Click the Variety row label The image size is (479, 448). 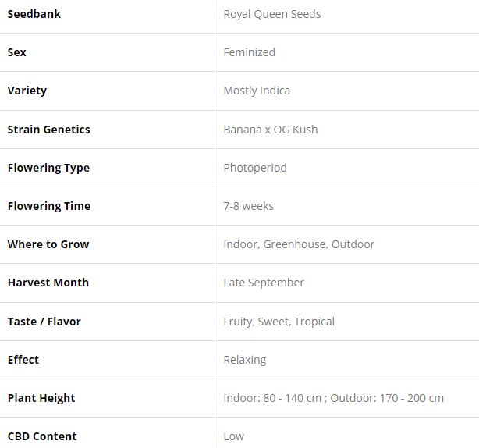27,91
